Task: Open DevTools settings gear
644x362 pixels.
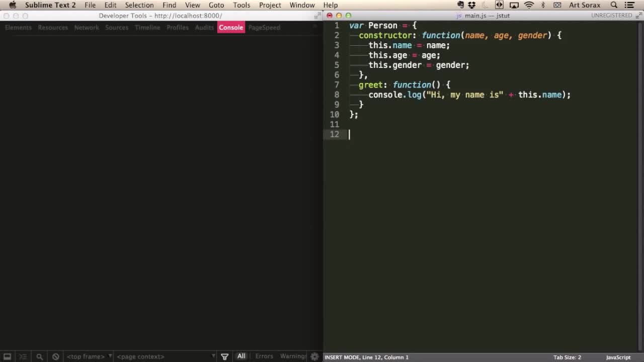Action: [x=315, y=356]
